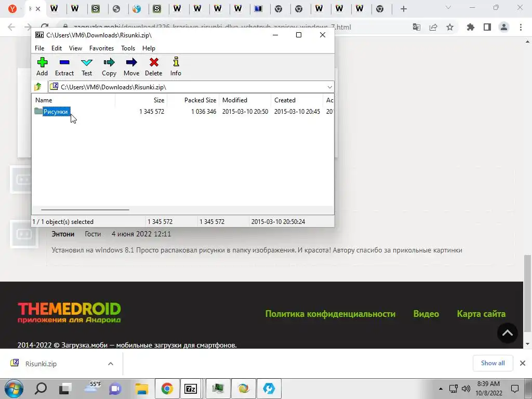Extract the archive using Extract icon

tap(64, 66)
